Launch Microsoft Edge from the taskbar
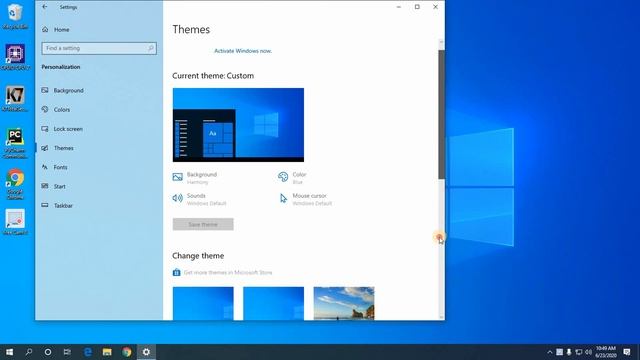This screenshot has height=360, width=640. pos(87,352)
